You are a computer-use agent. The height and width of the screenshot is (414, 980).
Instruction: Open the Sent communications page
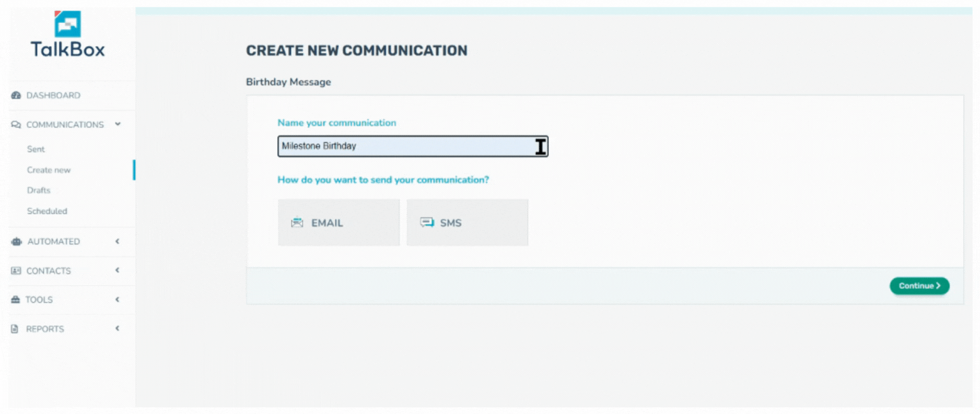tap(36, 149)
